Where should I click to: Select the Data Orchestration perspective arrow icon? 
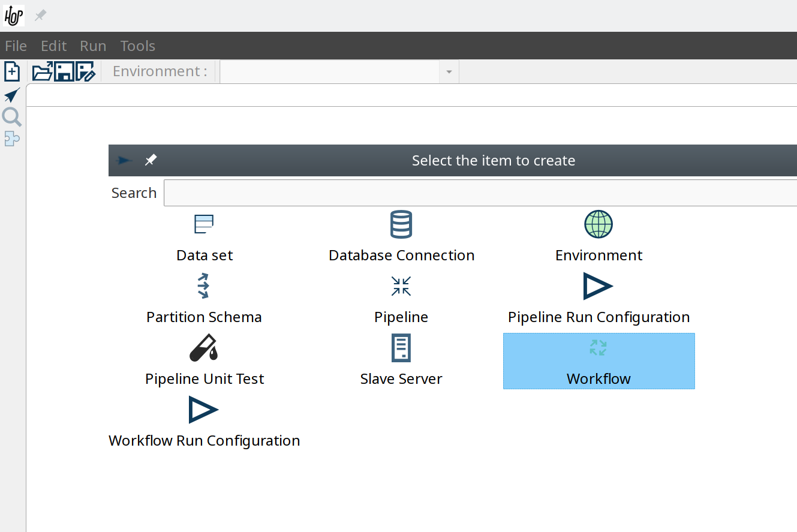(12, 95)
